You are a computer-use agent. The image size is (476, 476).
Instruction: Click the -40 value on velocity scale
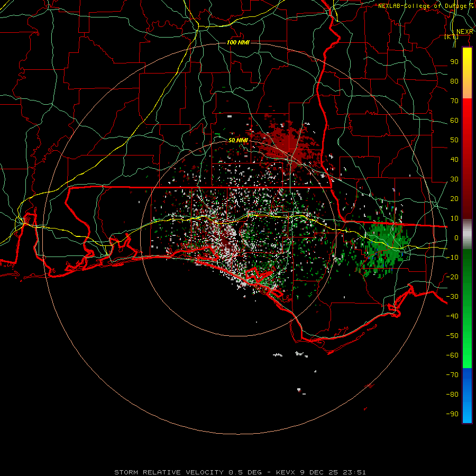(452, 316)
